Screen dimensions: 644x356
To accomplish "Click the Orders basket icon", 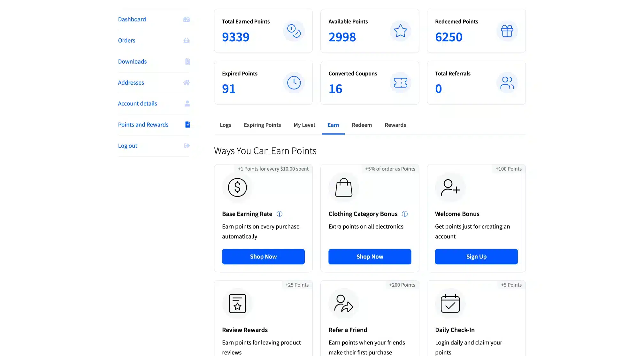I will click(x=187, y=41).
